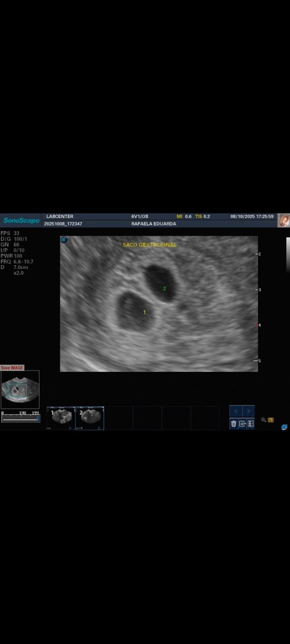Click the clipboard list view icon
The image size is (290, 644).
(251, 423)
